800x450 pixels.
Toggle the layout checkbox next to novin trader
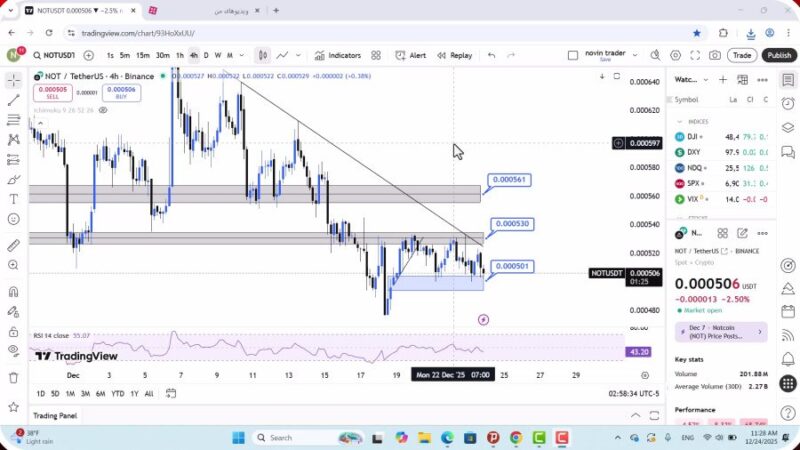point(572,55)
